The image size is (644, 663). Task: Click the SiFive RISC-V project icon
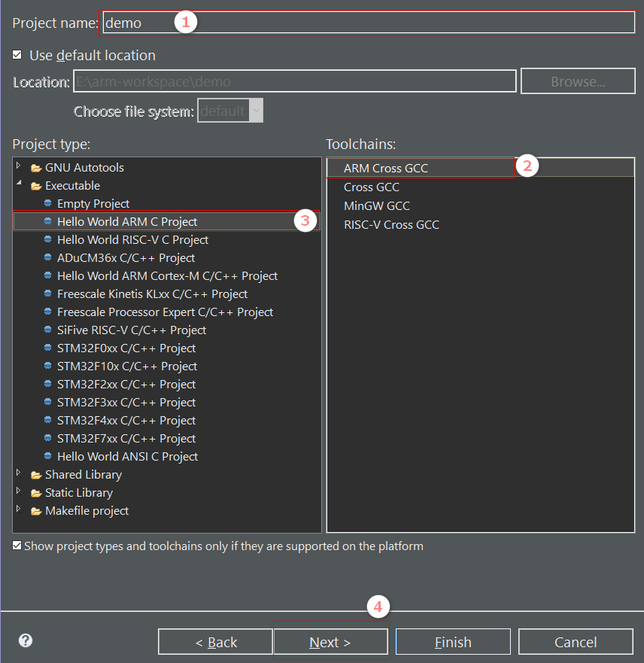point(48,330)
